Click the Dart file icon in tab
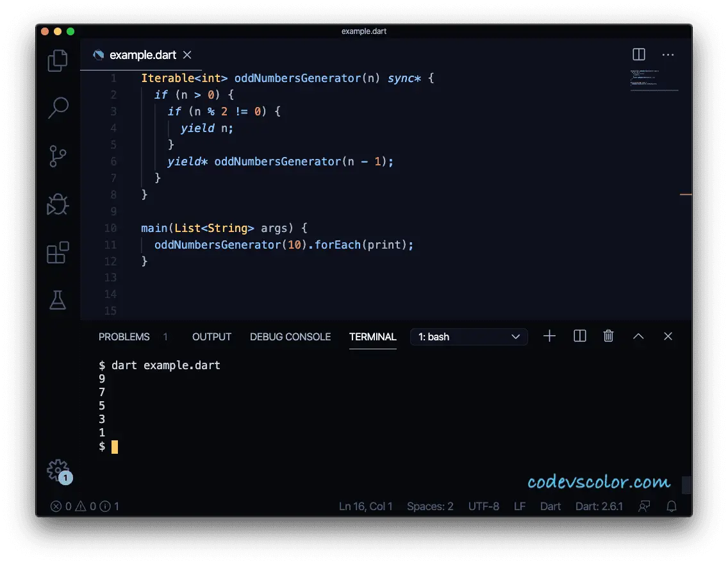The width and height of the screenshot is (728, 564). [99, 54]
